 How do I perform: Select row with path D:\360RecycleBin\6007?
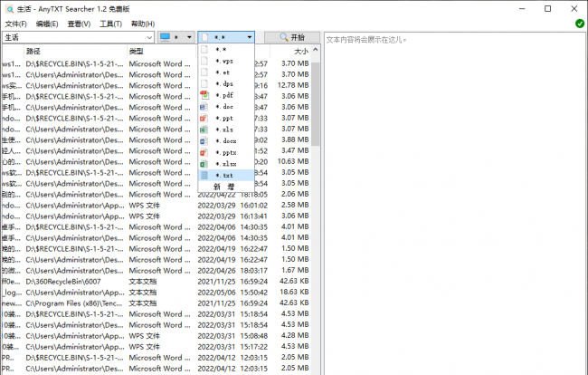[x=156, y=282]
